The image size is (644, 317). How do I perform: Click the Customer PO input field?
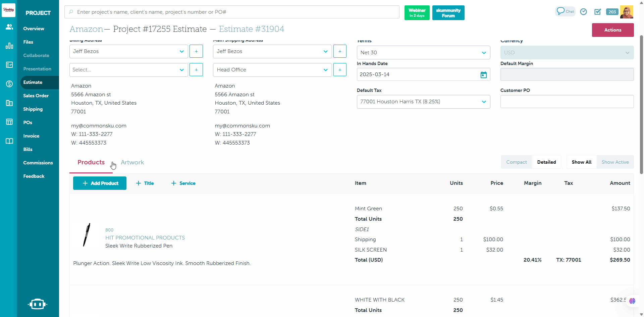(x=567, y=102)
